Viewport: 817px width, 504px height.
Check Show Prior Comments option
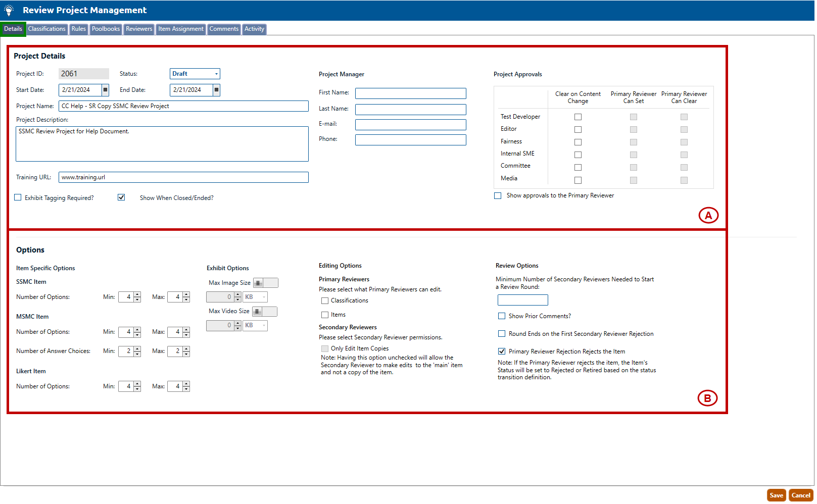pyautogui.click(x=502, y=316)
